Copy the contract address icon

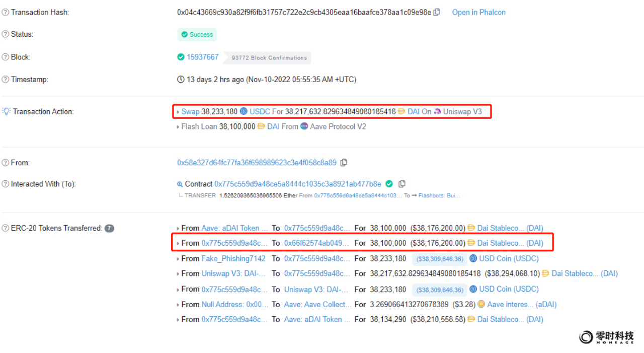pyautogui.click(x=402, y=184)
